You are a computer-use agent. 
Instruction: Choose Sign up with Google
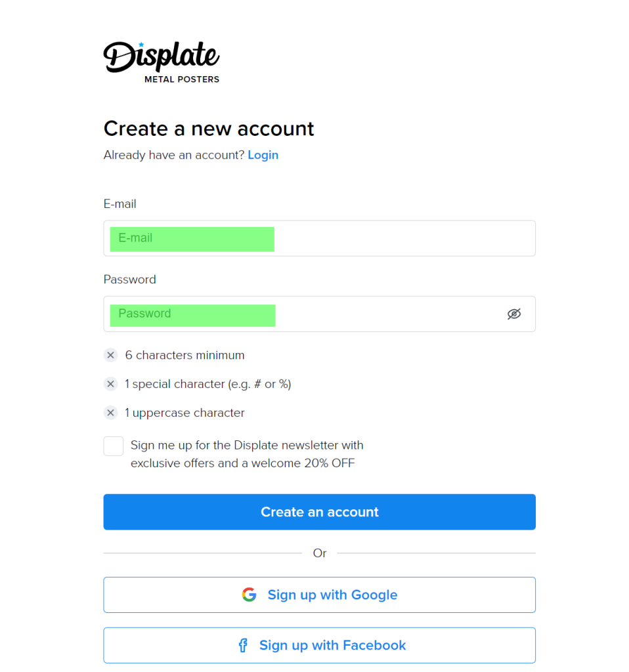(319, 595)
